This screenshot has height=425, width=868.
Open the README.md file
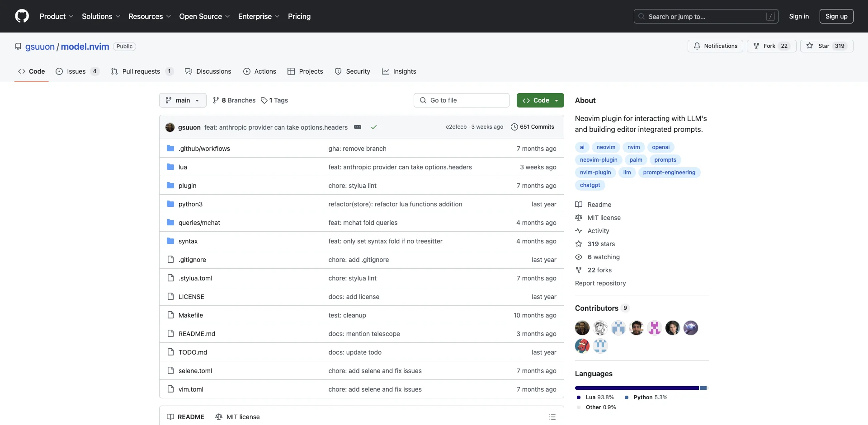tap(197, 334)
